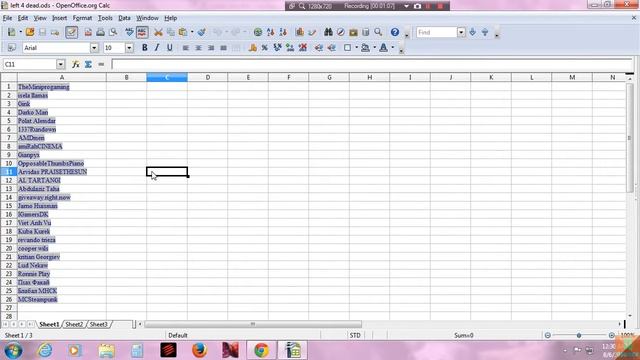Open Zoom magnifier in toolbar
The height and width of the screenshot is (360, 640).
pyautogui.click(x=378, y=32)
